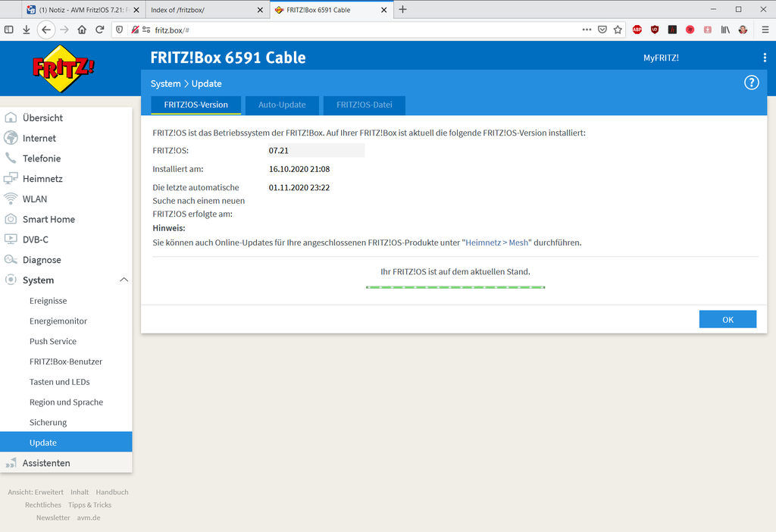Bookmark the page with the star icon
This screenshot has height=532, width=776.
(618, 30)
